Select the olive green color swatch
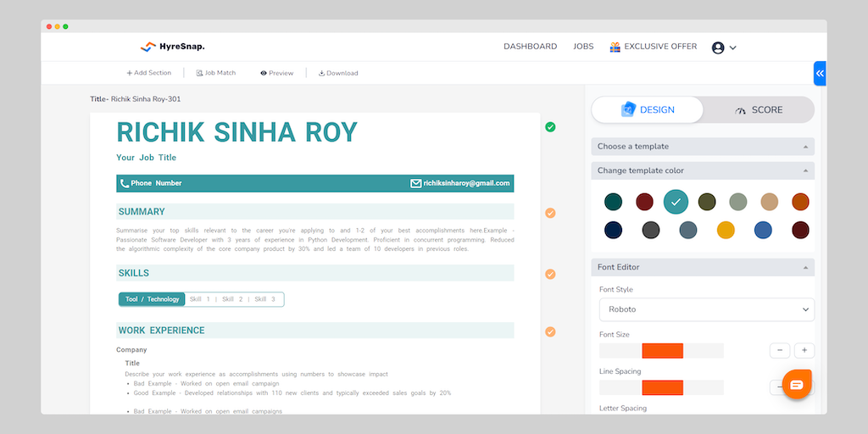The image size is (868, 434). (707, 202)
